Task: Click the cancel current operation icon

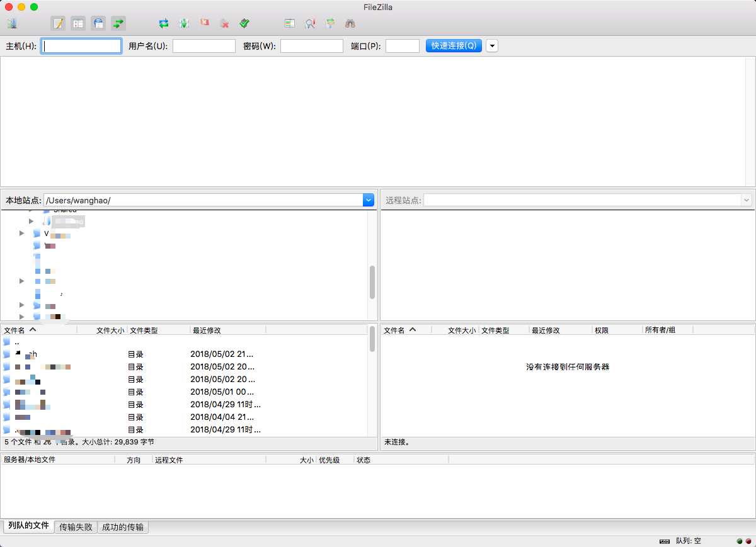Action: (204, 24)
